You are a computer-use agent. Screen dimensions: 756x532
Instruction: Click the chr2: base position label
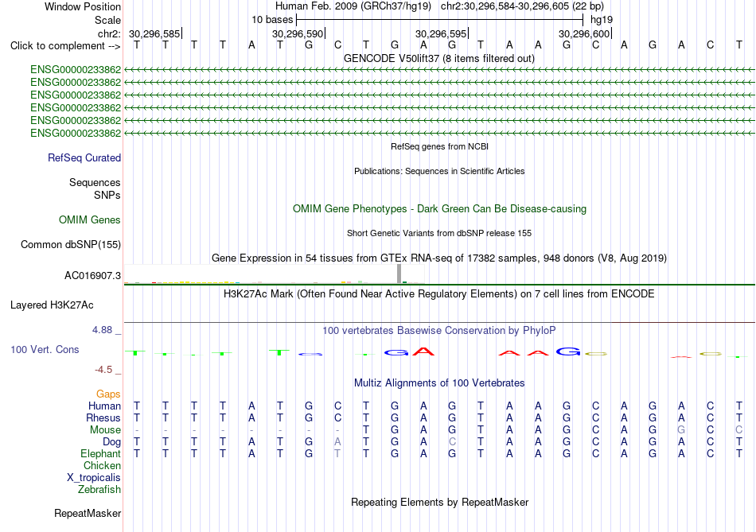point(110,33)
